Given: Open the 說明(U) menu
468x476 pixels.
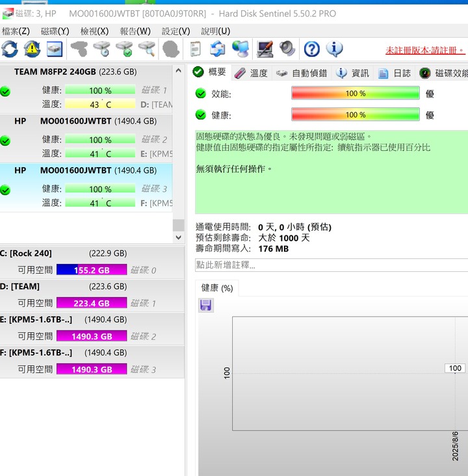Looking at the screenshot, I should click(216, 31).
